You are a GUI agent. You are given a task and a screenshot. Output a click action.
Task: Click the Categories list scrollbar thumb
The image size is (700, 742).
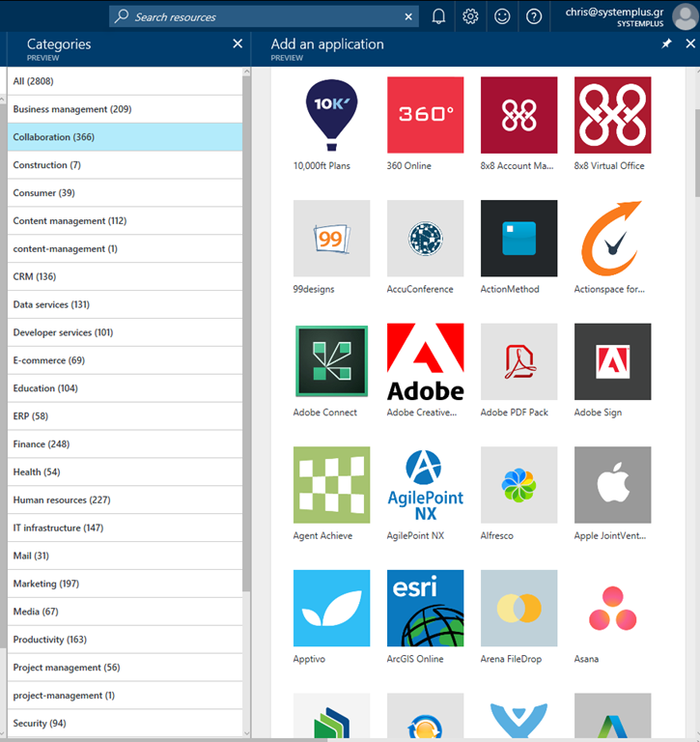[246, 333]
